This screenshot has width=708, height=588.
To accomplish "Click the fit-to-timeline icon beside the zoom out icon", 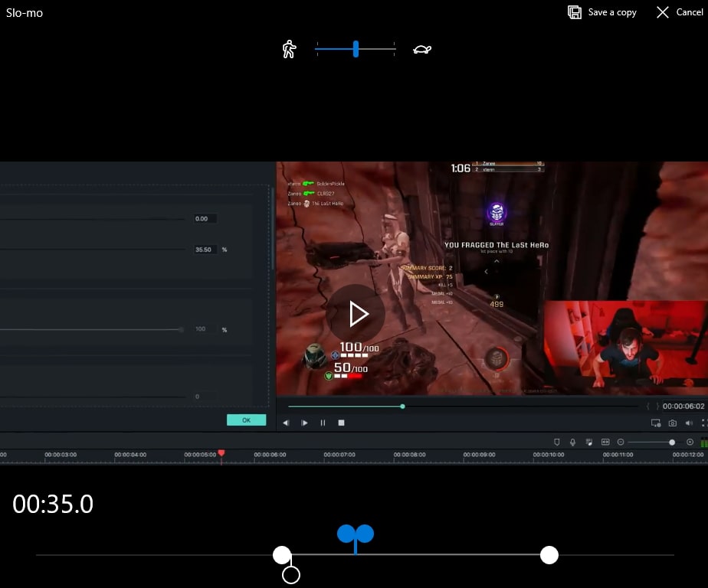I will pyautogui.click(x=605, y=443).
